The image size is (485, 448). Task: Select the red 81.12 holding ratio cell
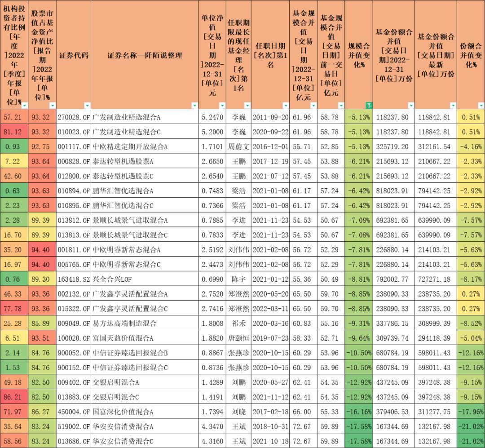pos(14,132)
